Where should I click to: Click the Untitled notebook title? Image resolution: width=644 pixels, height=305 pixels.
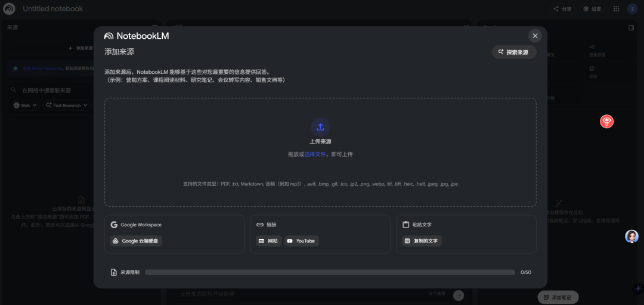[x=53, y=8]
